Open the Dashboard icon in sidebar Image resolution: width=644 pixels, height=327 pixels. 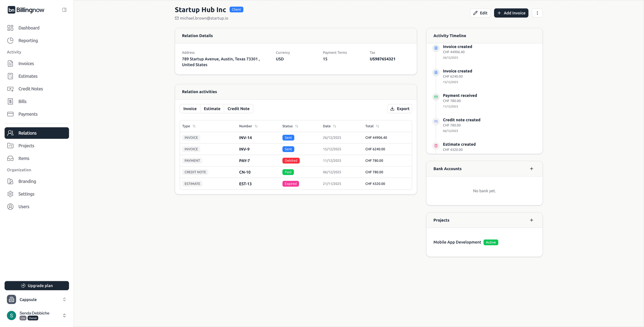pyautogui.click(x=10, y=28)
